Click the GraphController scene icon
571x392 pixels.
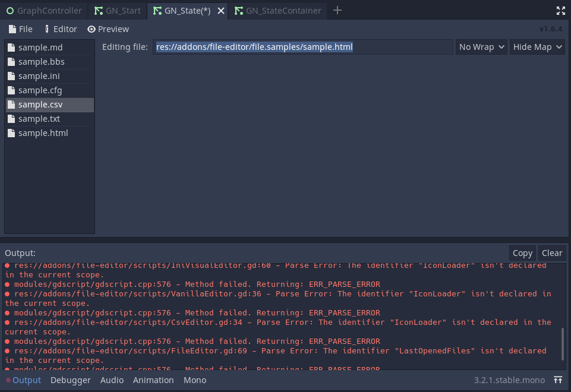coord(10,10)
